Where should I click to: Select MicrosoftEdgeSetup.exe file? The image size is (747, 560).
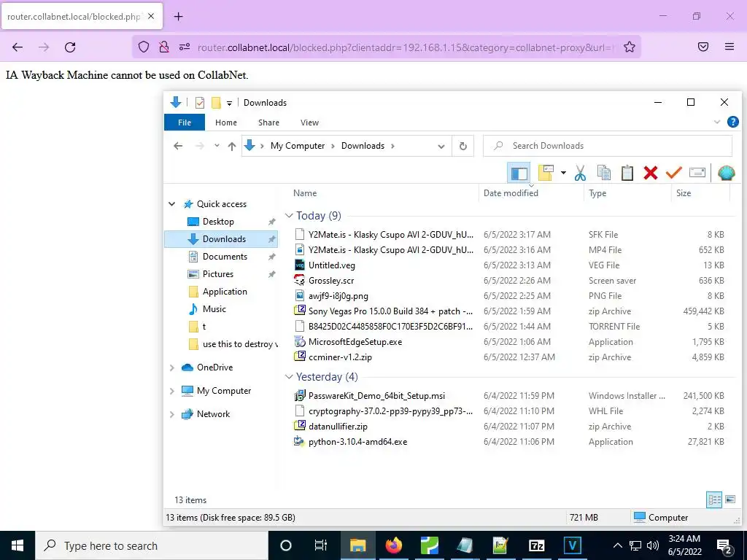pos(355,342)
